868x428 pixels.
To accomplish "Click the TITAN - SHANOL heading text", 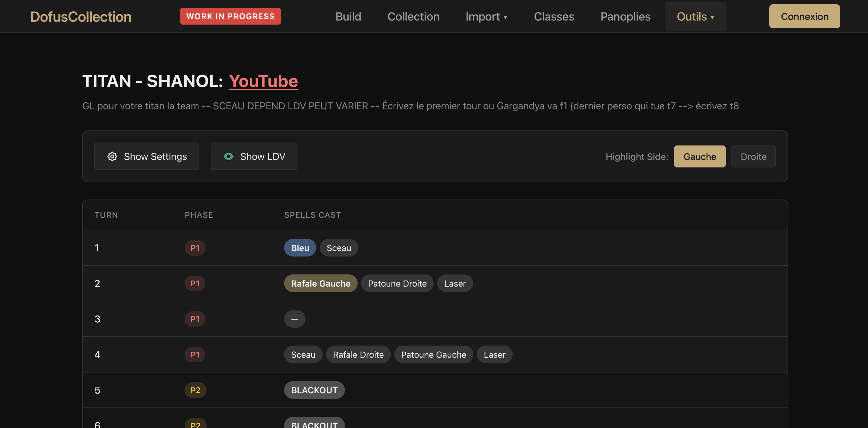I will (152, 81).
